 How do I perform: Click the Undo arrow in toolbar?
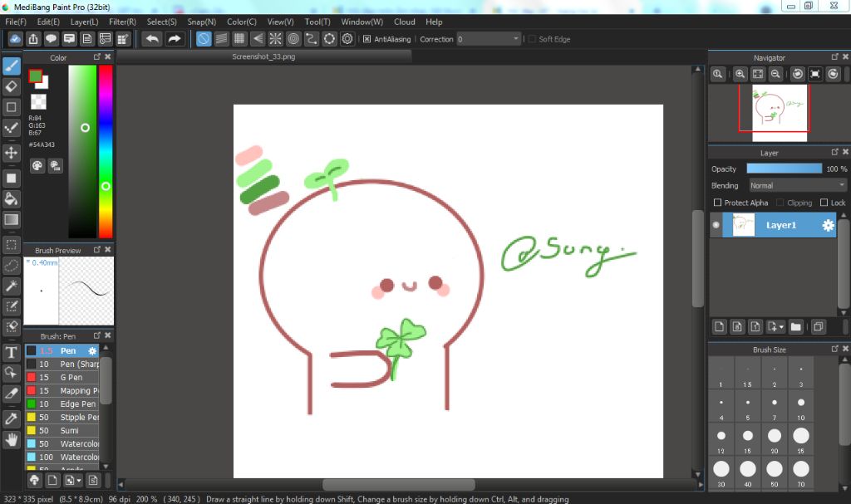[153, 39]
